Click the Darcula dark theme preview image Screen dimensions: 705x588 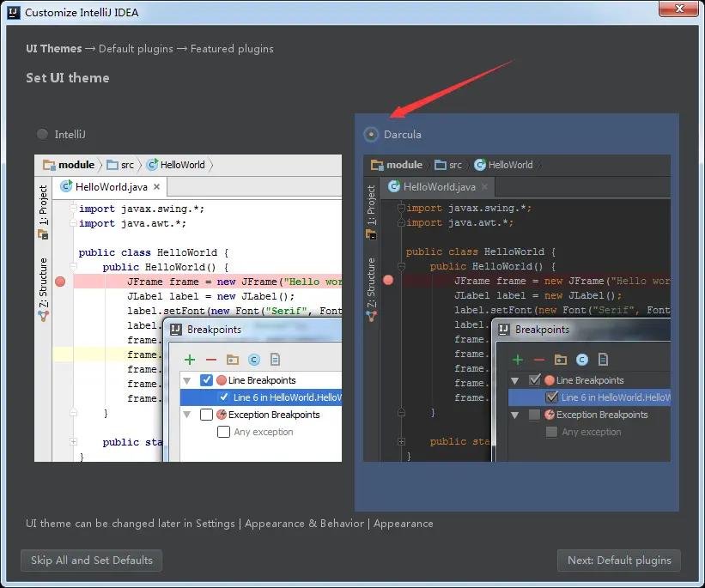(517, 308)
